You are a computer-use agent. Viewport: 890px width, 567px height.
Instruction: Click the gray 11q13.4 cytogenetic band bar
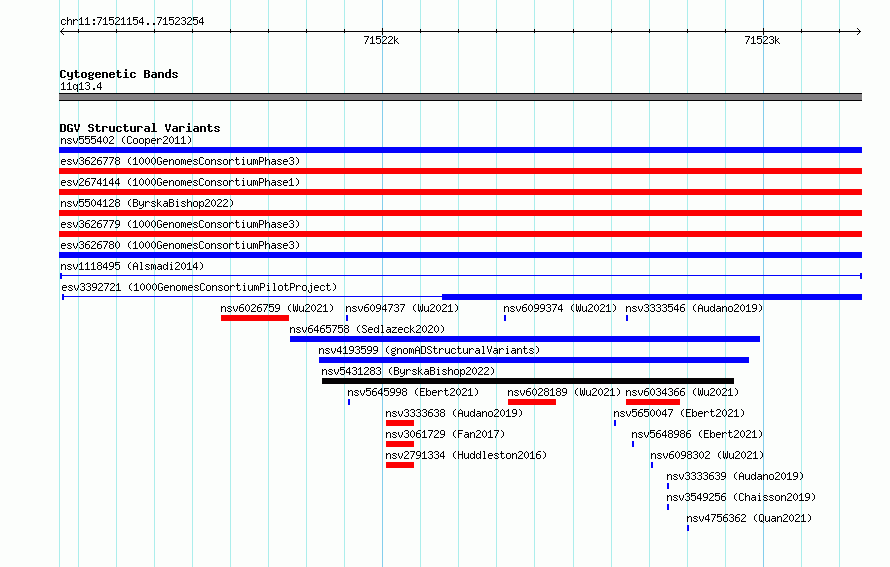point(460,97)
